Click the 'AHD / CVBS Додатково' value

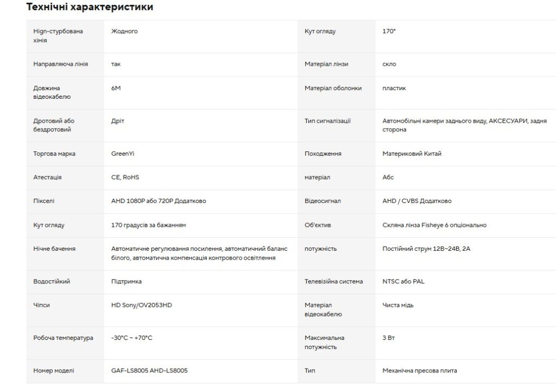[x=416, y=201]
